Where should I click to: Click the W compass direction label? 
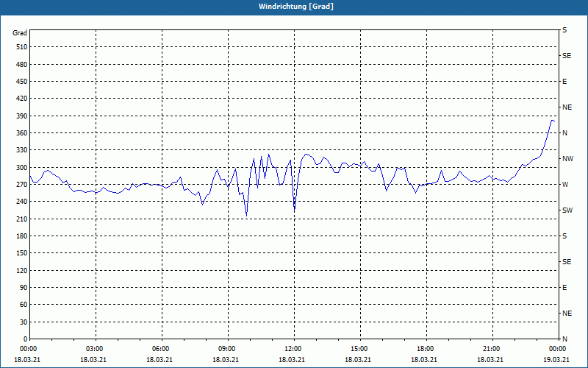point(565,185)
